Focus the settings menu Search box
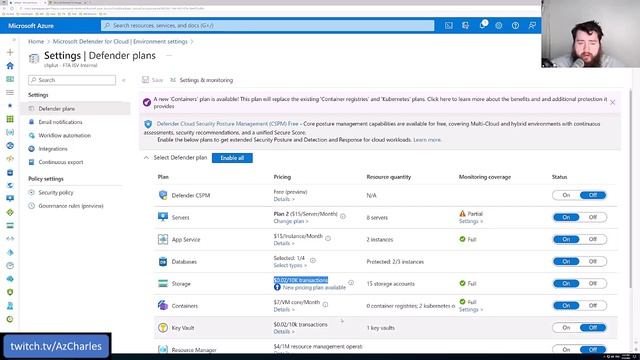 tap(72, 80)
